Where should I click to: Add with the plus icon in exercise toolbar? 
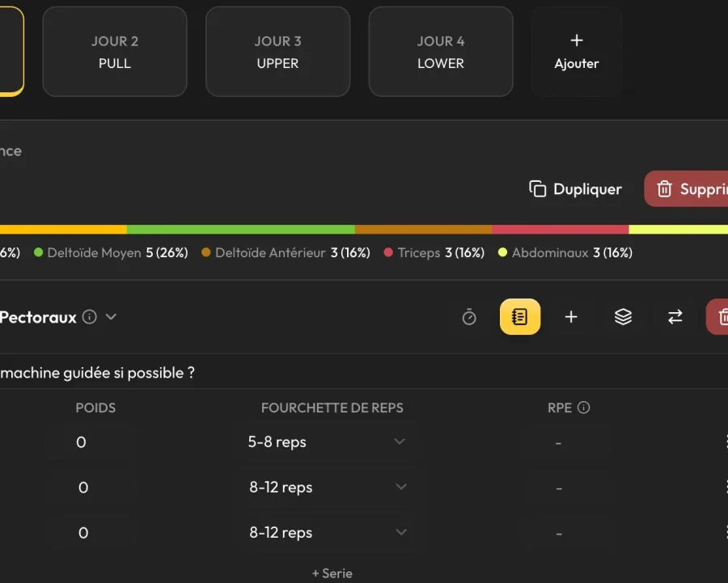click(571, 317)
